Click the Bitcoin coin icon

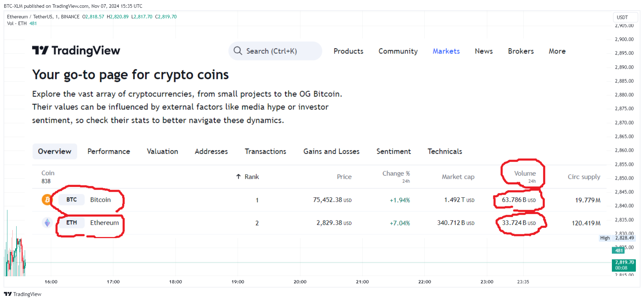pos(47,200)
